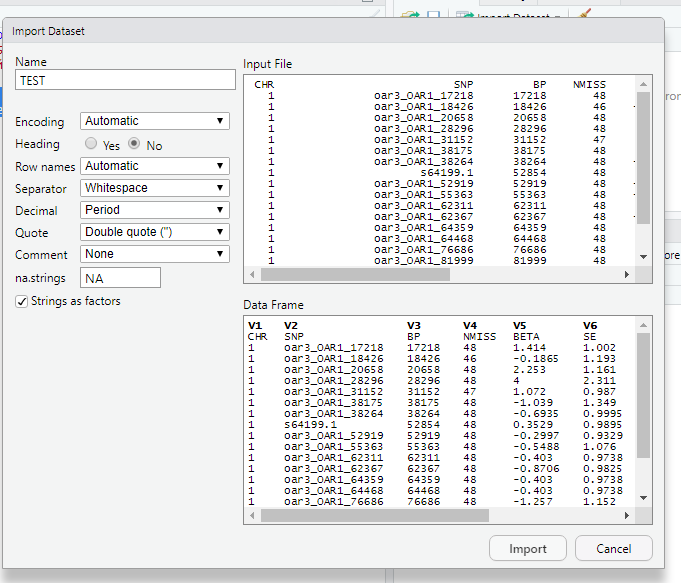Click value 2.311 in SE column
The width and height of the screenshot is (681, 583).
[x=599, y=381]
